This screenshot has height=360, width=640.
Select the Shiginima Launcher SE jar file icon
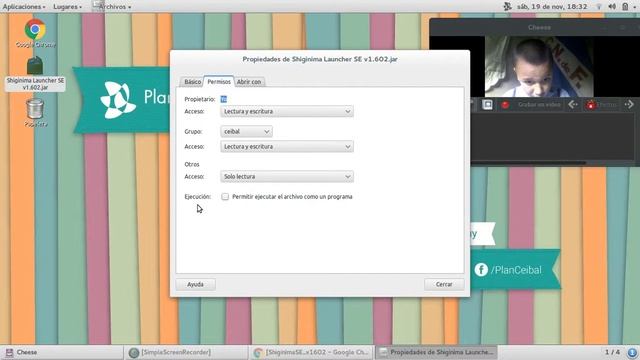click(x=35, y=66)
